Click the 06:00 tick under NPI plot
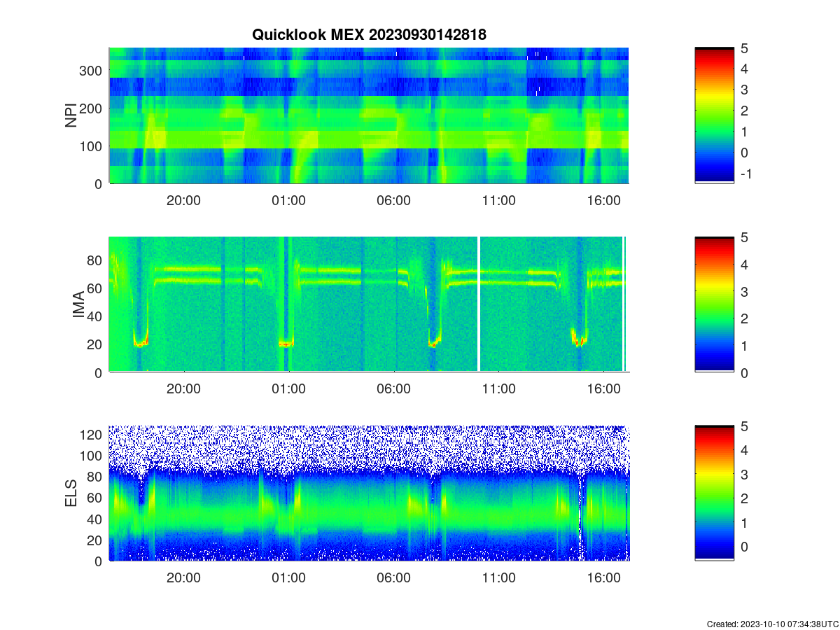 (393, 200)
